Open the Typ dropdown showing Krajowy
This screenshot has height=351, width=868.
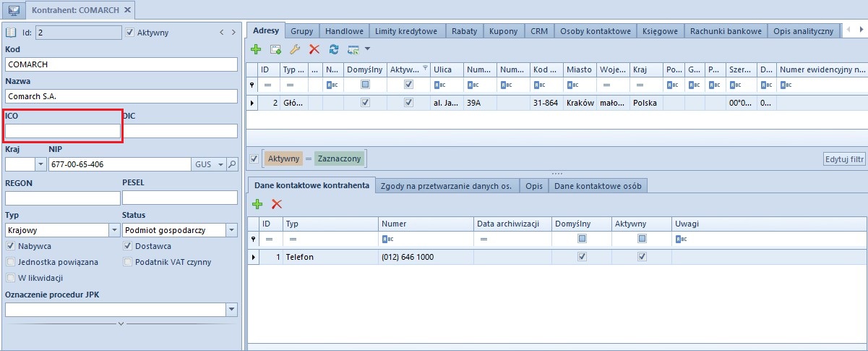click(x=114, y=230)
